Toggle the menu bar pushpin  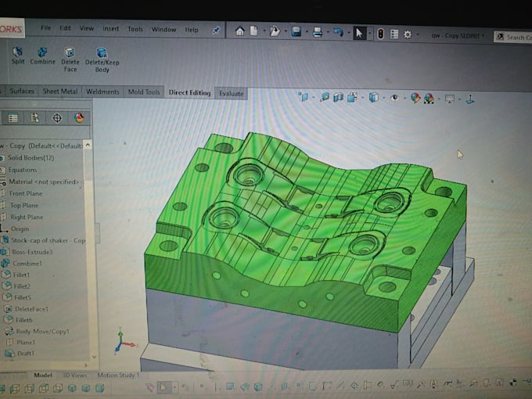pos(216,31)
